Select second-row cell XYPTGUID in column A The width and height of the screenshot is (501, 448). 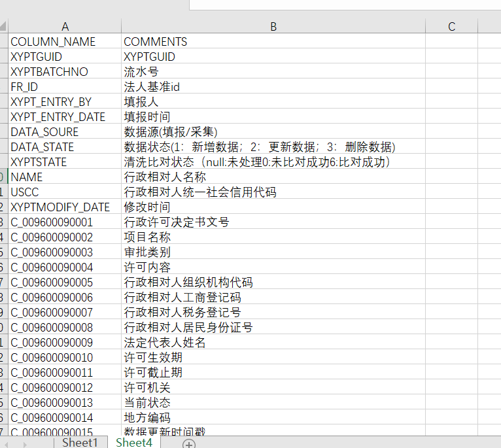pos(65,56)
